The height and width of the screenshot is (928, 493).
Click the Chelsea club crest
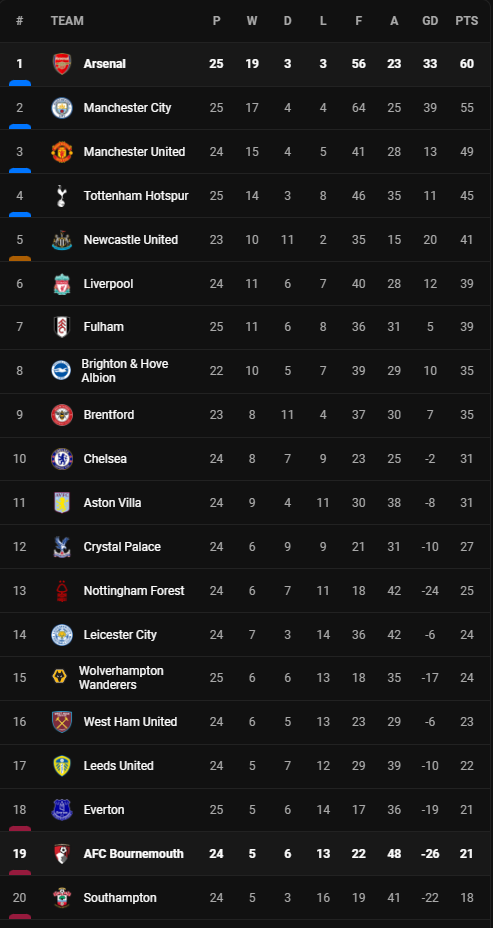(62, 459)
